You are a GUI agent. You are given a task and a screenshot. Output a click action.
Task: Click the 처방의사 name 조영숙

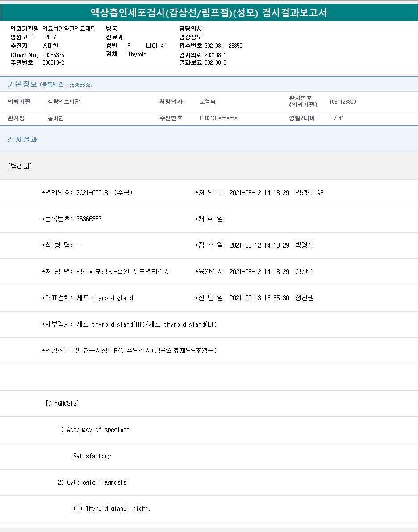click(x=208, y=102)
